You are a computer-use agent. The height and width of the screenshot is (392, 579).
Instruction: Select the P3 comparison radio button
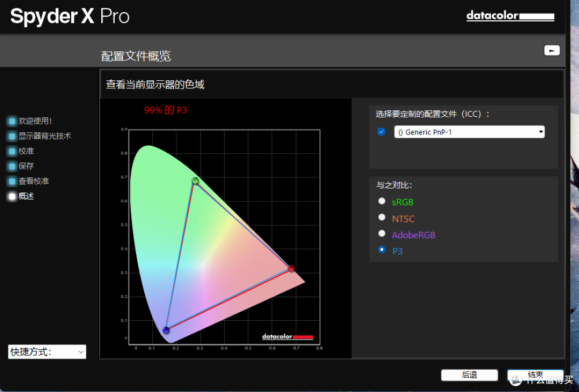pos(382,250)
